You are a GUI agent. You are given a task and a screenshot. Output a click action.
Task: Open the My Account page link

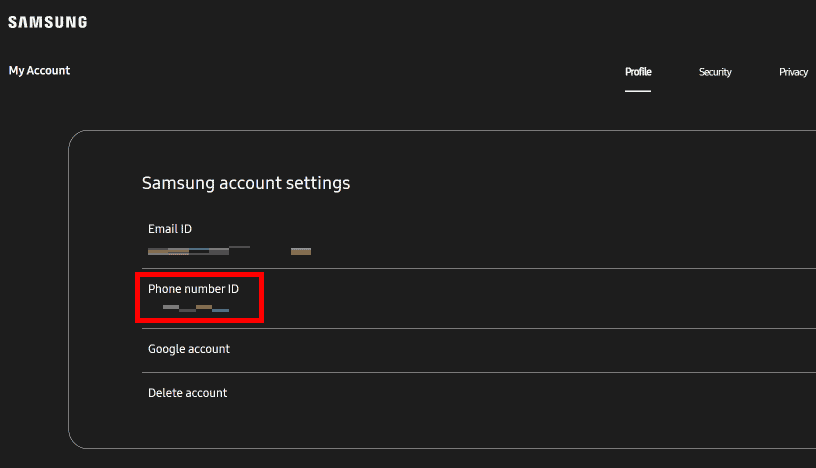[39, 70]
